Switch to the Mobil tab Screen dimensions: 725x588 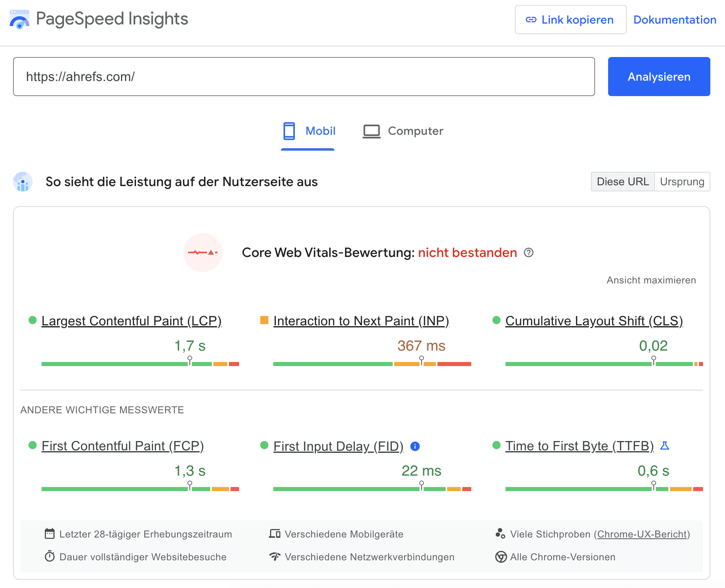pos(308,131)
